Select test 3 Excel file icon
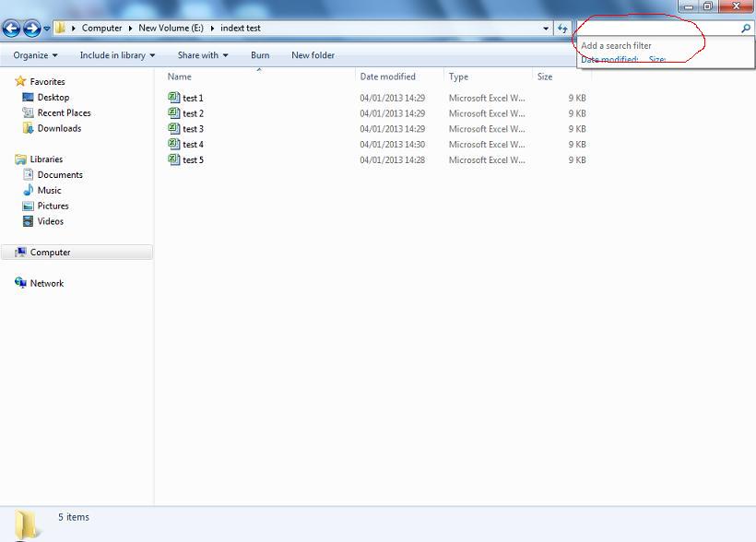The image size is (756, 542). click(x=174, y=128)
